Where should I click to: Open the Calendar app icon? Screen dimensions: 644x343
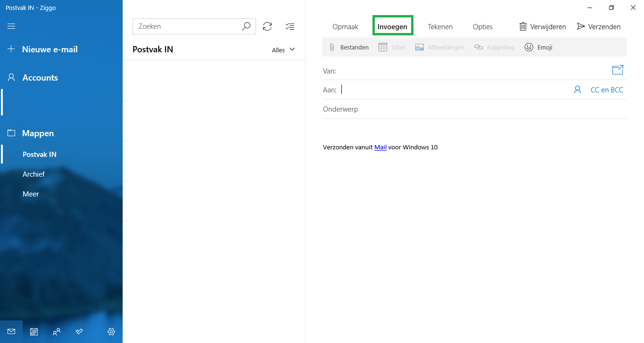click(x=34, y=332)
